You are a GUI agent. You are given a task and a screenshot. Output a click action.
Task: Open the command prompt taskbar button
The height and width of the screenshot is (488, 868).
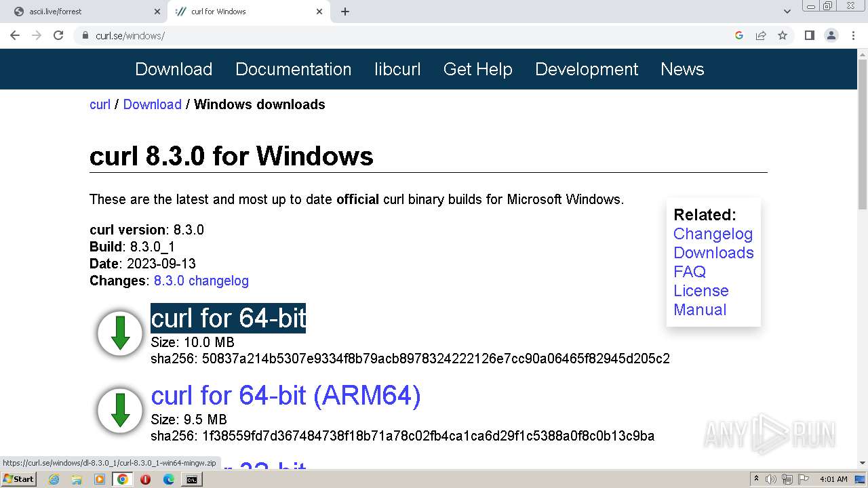click(x=192, y=479)
